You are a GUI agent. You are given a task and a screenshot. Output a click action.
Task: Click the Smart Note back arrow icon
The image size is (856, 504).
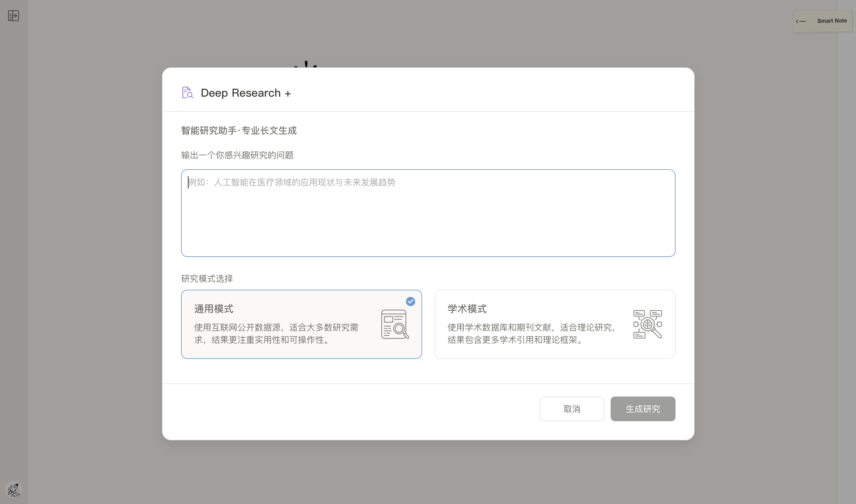click(x=801, y=21)
